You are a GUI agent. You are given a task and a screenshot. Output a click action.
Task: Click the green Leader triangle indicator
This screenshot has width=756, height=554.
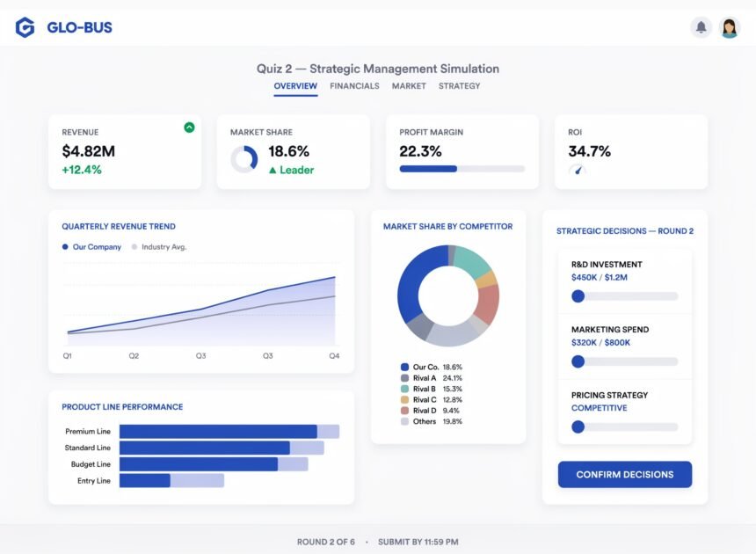coord(273,170)
